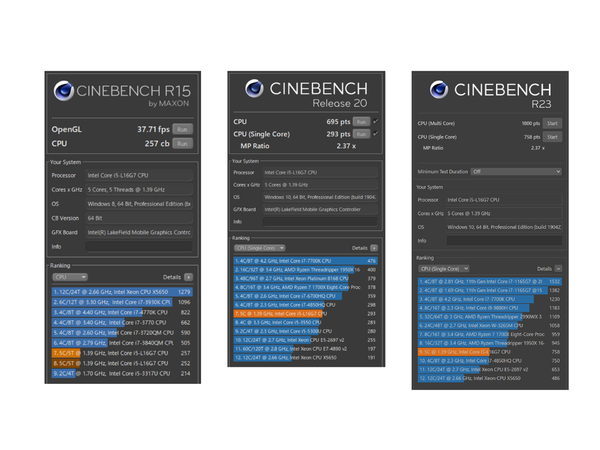
Task: Click the R15 Info input field
Action: click(x=139, y=246)
